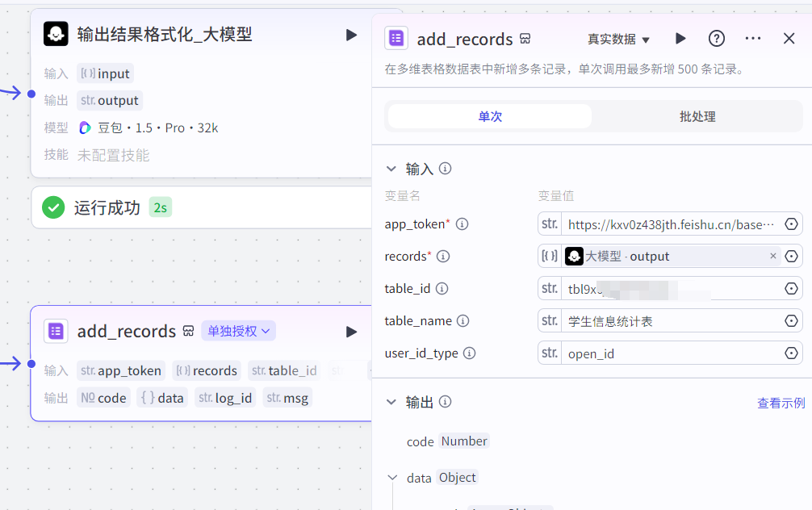
Task: Open the more options ellipsis menu
Action: pyautogui.click(x=752, y=39)
